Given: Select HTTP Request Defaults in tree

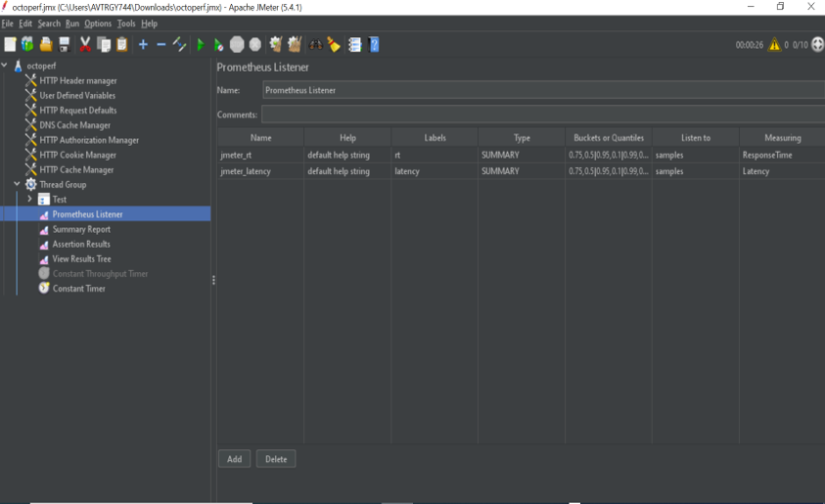Looking at the screenshot, I should tap(78, 110).
